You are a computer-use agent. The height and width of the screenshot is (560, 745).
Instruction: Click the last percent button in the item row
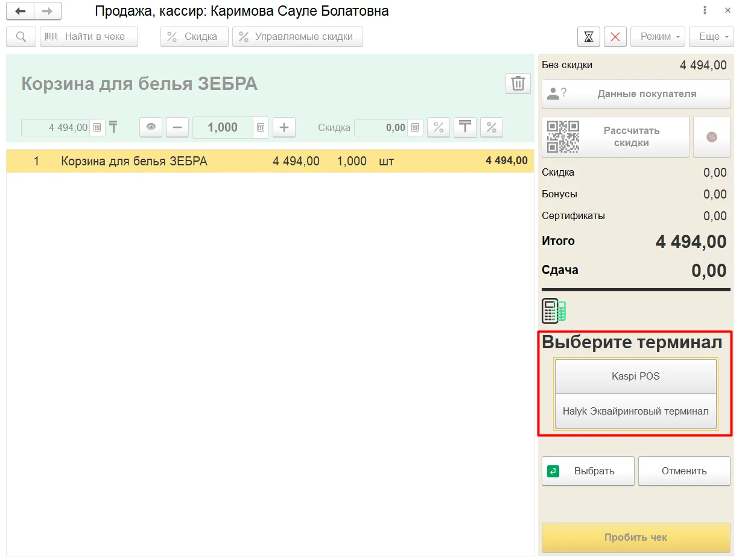click(492, 127)
